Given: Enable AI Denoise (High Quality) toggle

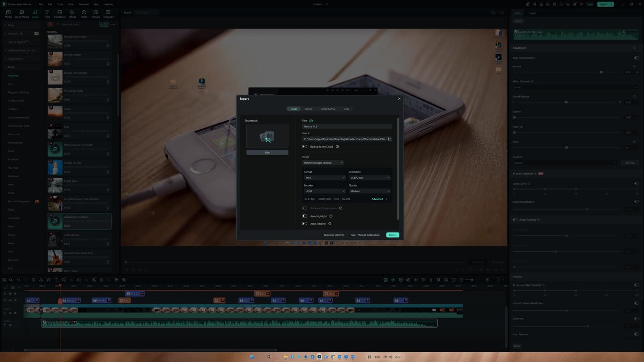Looking at the screenshot, I should click(x=636, y=285).
